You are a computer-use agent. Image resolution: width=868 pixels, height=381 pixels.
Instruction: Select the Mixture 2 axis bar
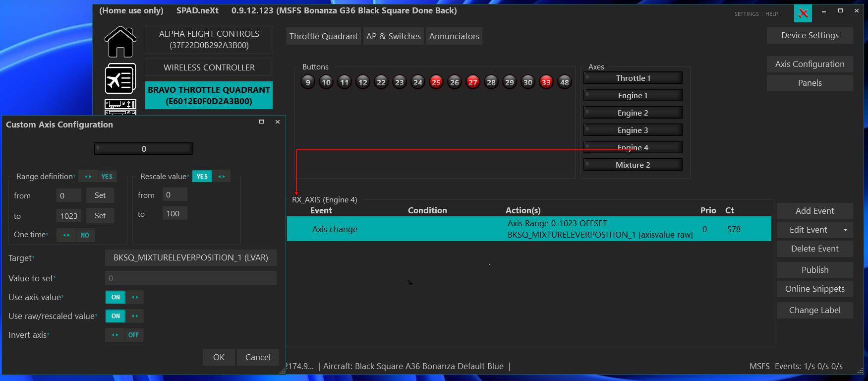tap(633, 165)
